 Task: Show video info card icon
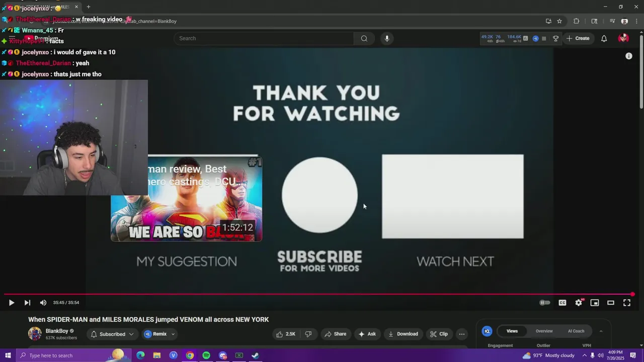pos(628,56)
